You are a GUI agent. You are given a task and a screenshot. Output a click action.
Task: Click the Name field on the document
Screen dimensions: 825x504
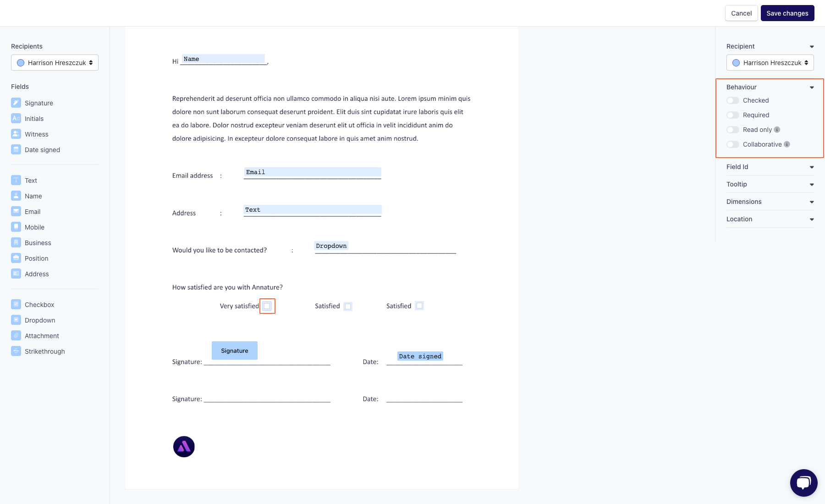223,59
